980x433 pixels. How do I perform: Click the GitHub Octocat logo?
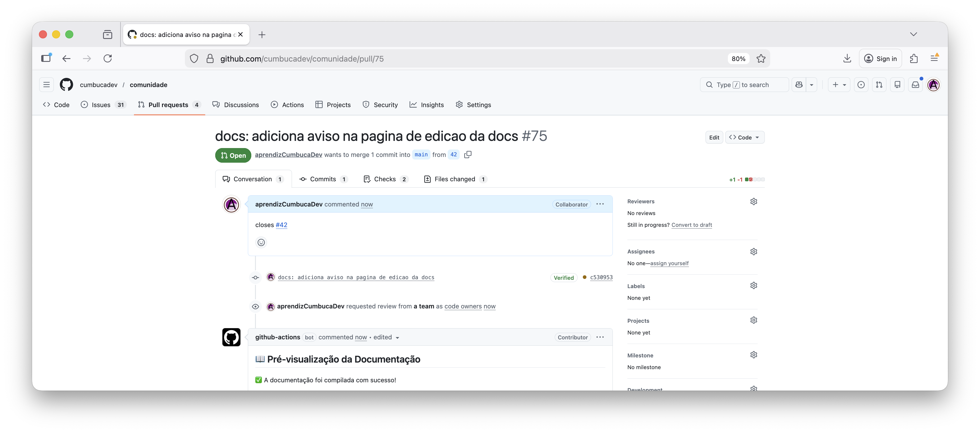point(67,84)
